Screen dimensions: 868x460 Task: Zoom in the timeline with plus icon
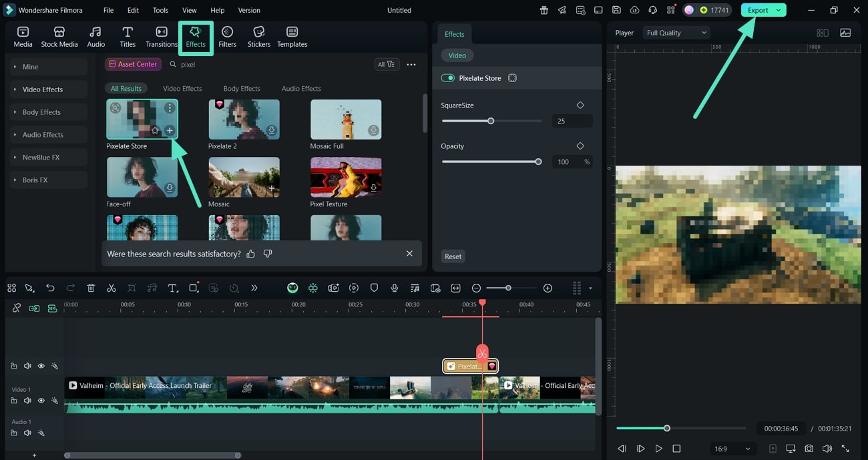[x=548, y=288]
